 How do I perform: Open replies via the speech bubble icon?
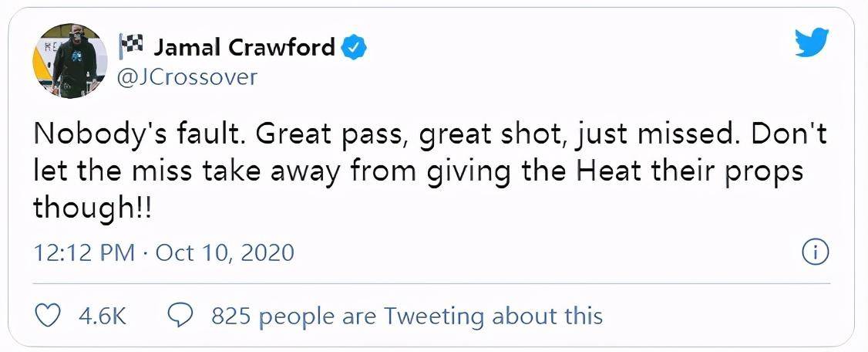pyautogui.click(x=180, y=316)
